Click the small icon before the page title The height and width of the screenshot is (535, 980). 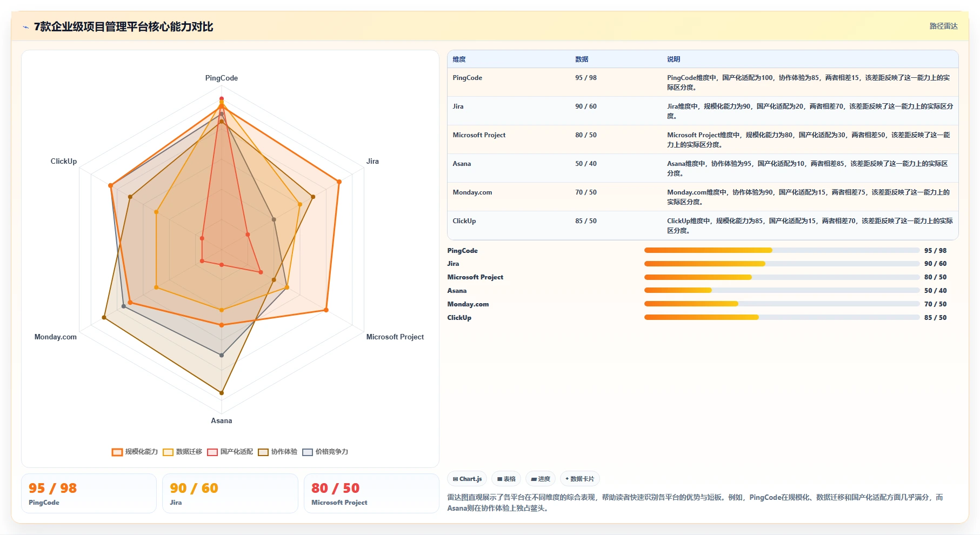tap(25, 27)
